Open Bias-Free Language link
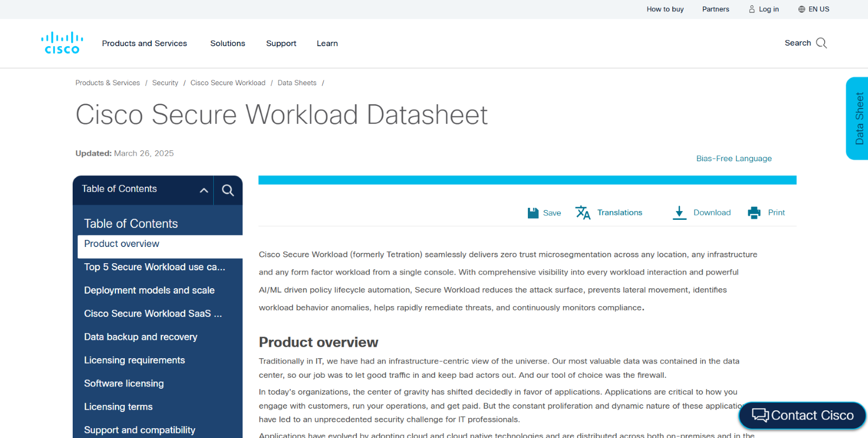Screen dimensions: 868x438 click(x=733, y=158)
